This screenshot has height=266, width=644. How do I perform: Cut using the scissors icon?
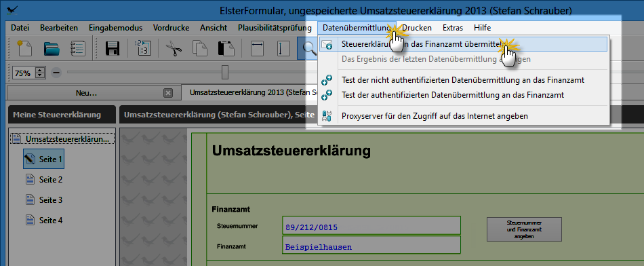pos(174,48)
